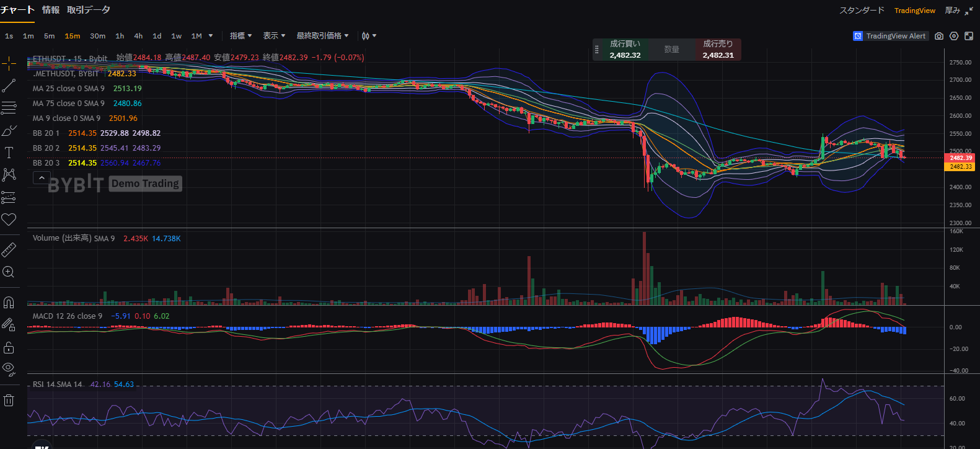
Task: Select the brush drawing tool
Action: pos(9,130)
